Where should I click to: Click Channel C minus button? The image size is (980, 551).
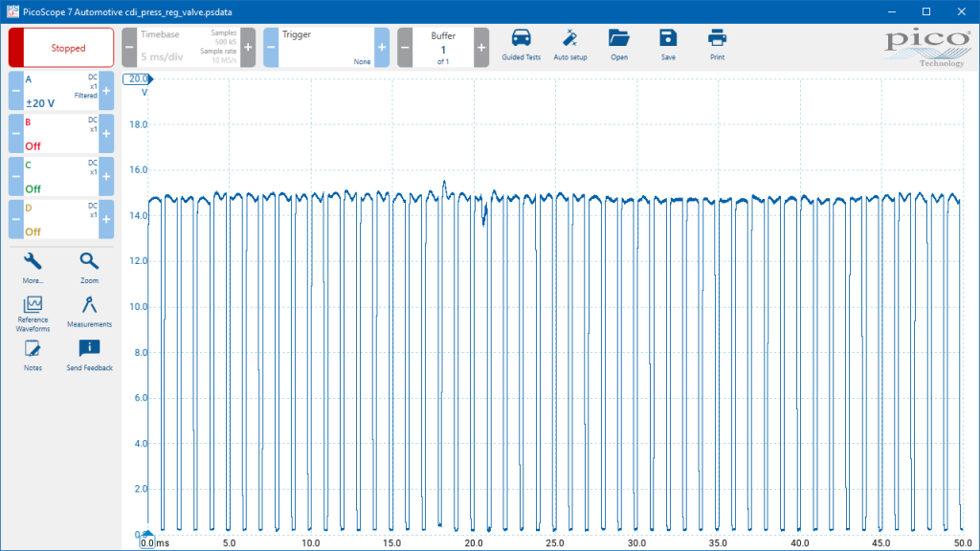coord(16,177)
